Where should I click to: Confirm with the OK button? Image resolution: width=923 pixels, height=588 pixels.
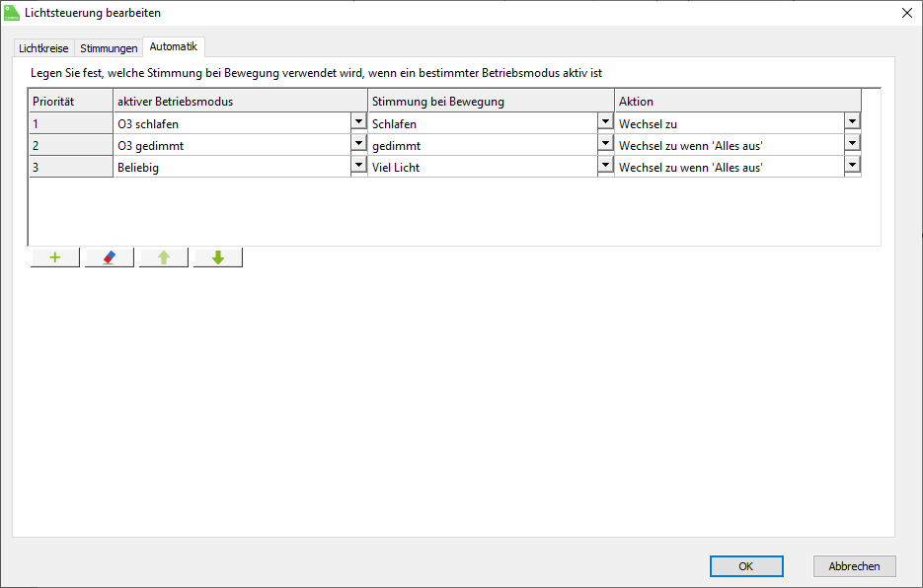[746, 566]
